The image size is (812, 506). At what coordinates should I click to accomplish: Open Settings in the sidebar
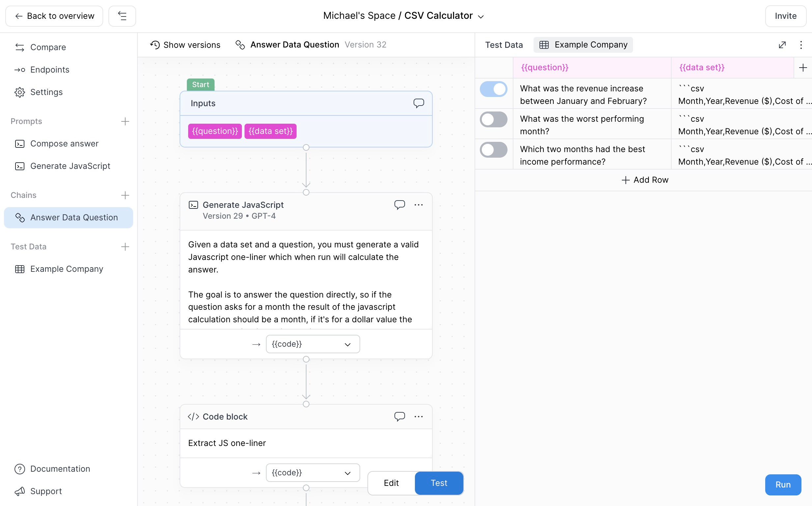pyautogui.click(x=68, y=92)
